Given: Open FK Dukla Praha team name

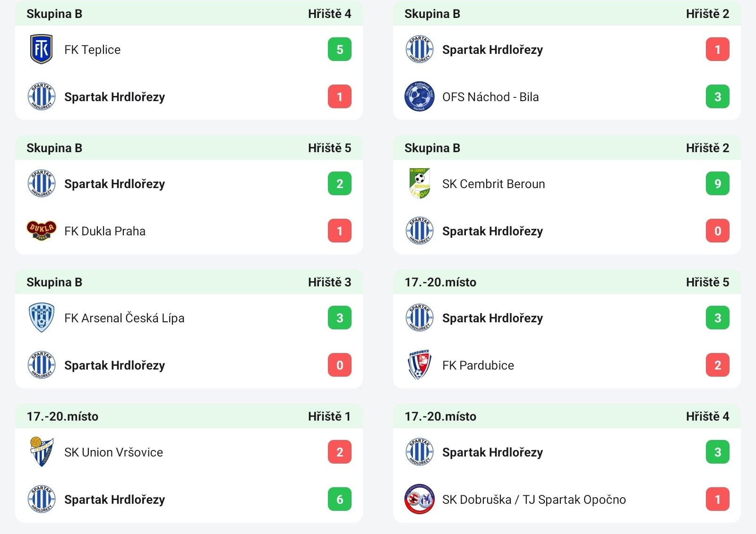Looking at the screenshot, I should (x=105, y=231).
